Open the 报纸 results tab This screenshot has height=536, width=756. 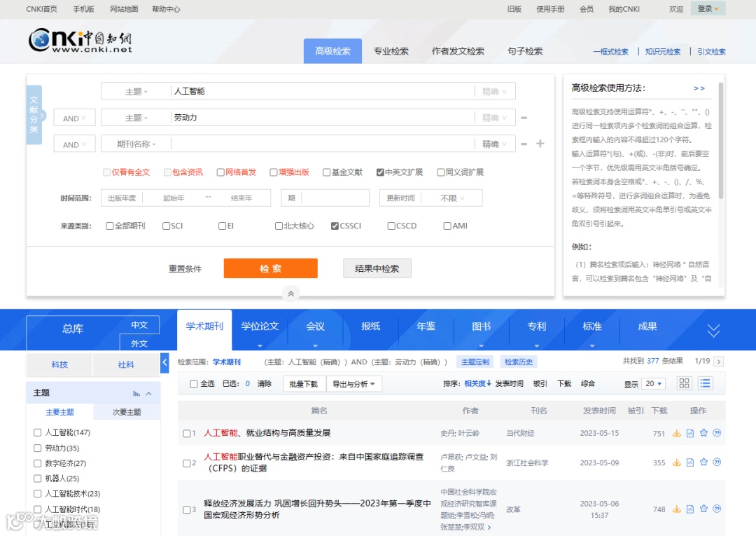371,327
